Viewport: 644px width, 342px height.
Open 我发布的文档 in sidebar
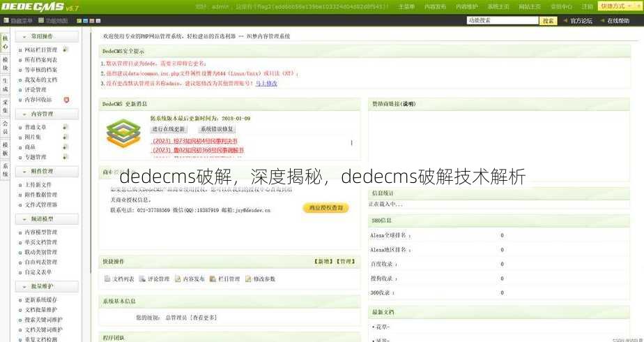coord(40,80)
